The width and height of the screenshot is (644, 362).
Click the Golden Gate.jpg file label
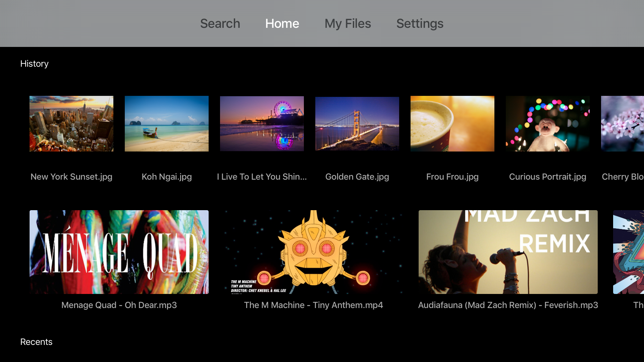(x=357, y=177)
